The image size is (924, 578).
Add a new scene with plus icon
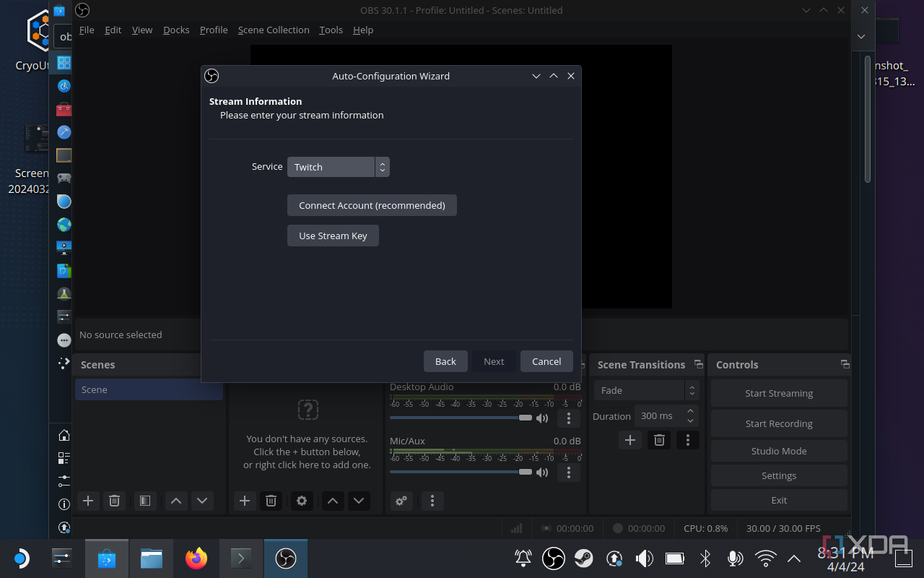click(x=88, y=501)
